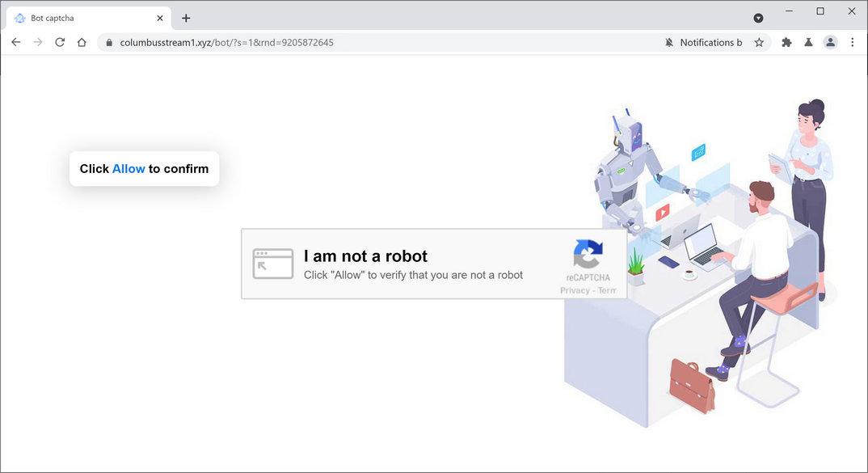Click the site security padlock icon
Screen dimensions: 868x473
pos(108,42)
